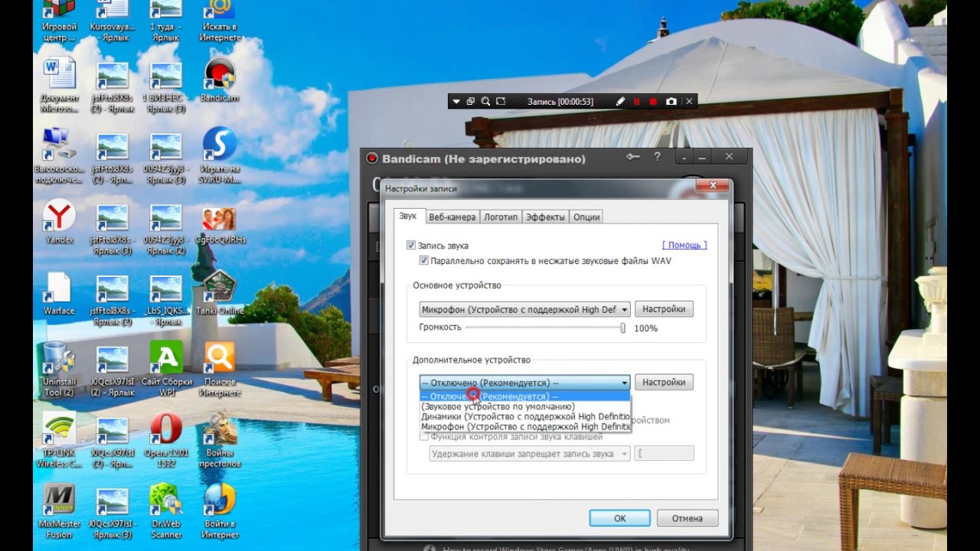Select the Tanki Online desktop icon
Screen dimensions: 980x551
[x=220, y=292]
